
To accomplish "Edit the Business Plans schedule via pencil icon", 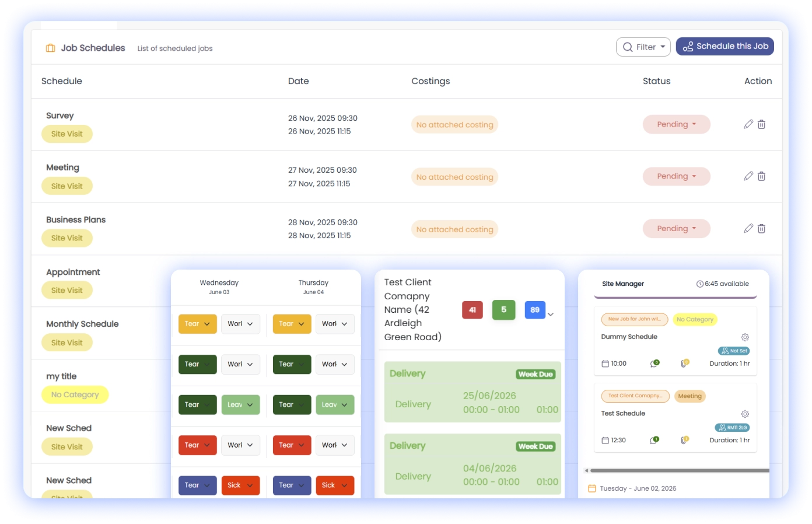I will pos(748,229).
